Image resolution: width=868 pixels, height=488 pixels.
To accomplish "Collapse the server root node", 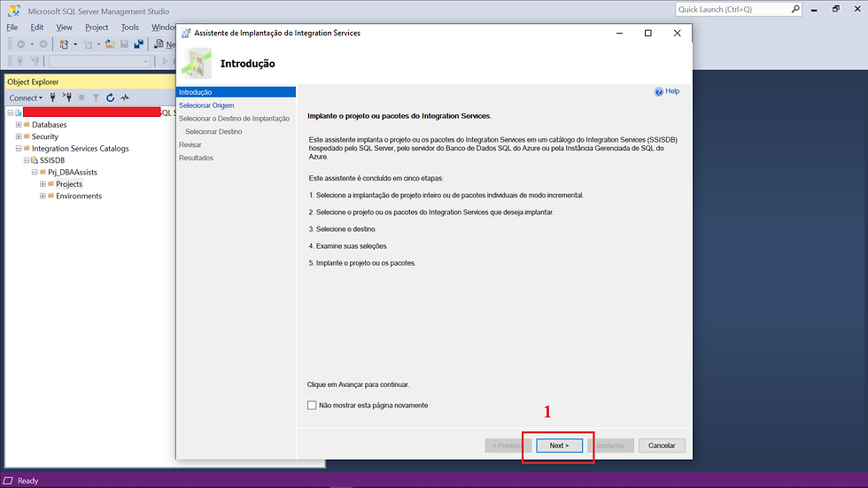I will [10, 112].
